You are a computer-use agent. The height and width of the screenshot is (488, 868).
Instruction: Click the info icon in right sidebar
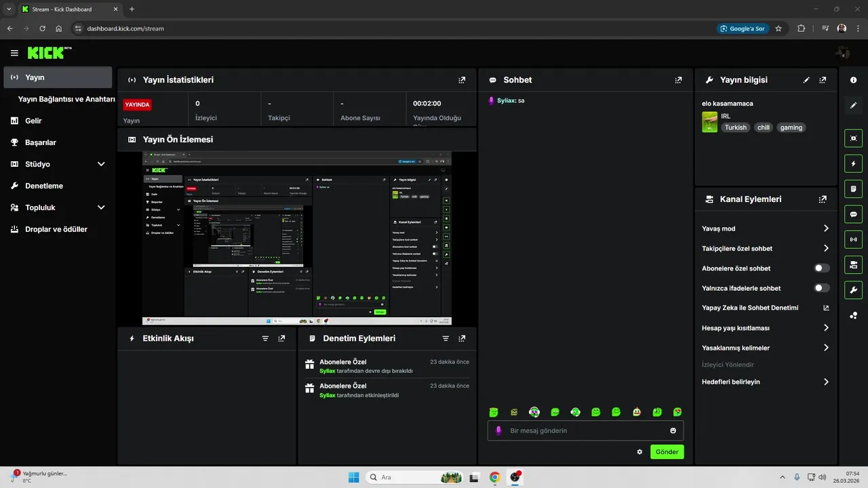pos(853,80)
